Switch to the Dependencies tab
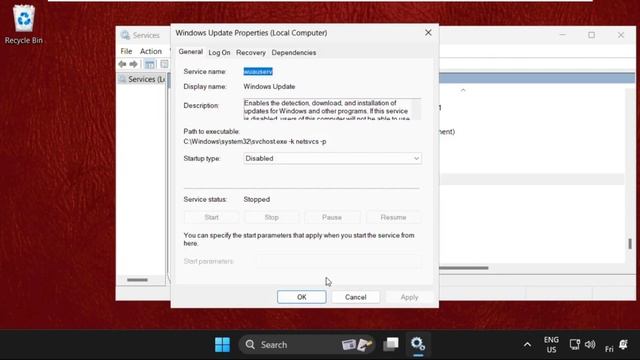Image resolution: width=640 pixels, height=360 pixels. tap(294, 53)
